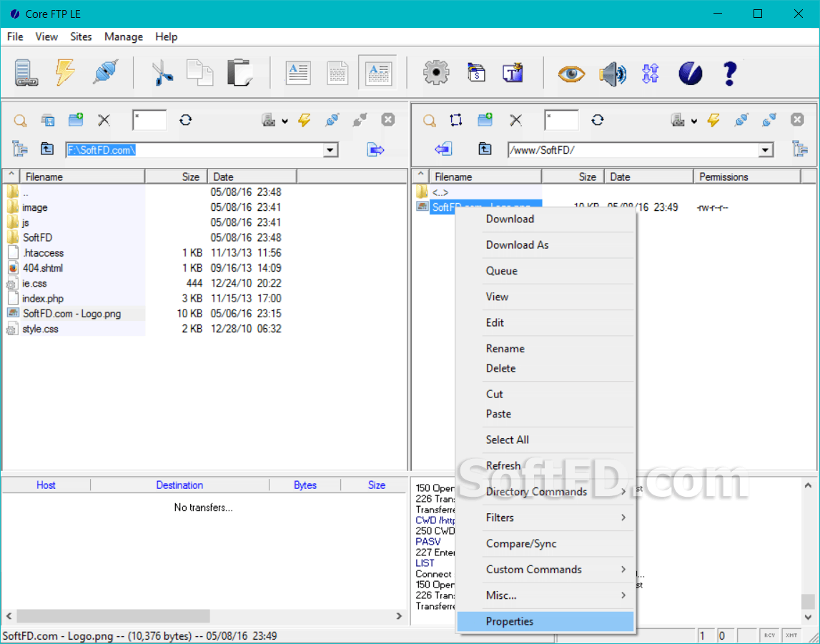Click the Copy pages icon

(x=199, y=73)
